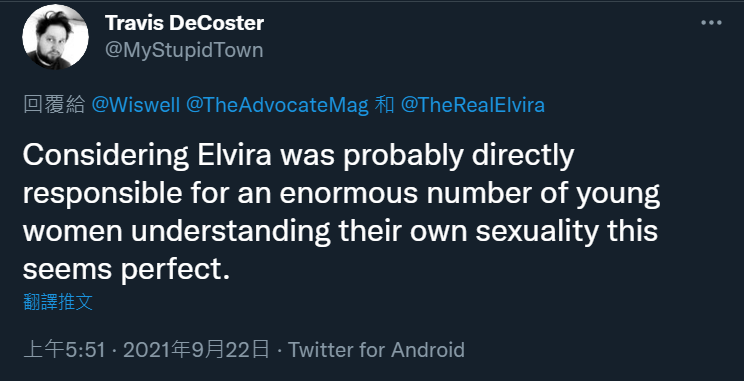Open Travis DeCoster's profile avatar
The width and height of the screenshot is (744, 381).
point(55,37)
